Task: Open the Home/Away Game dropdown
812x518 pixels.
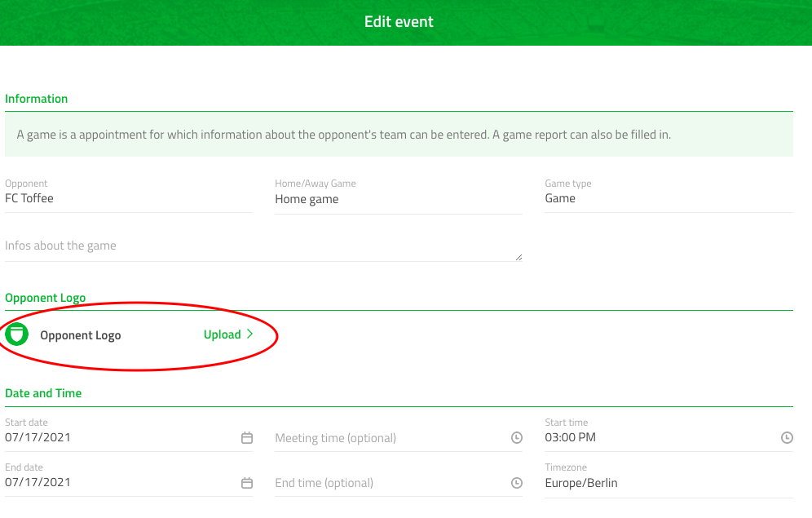Action: [398, 198]
